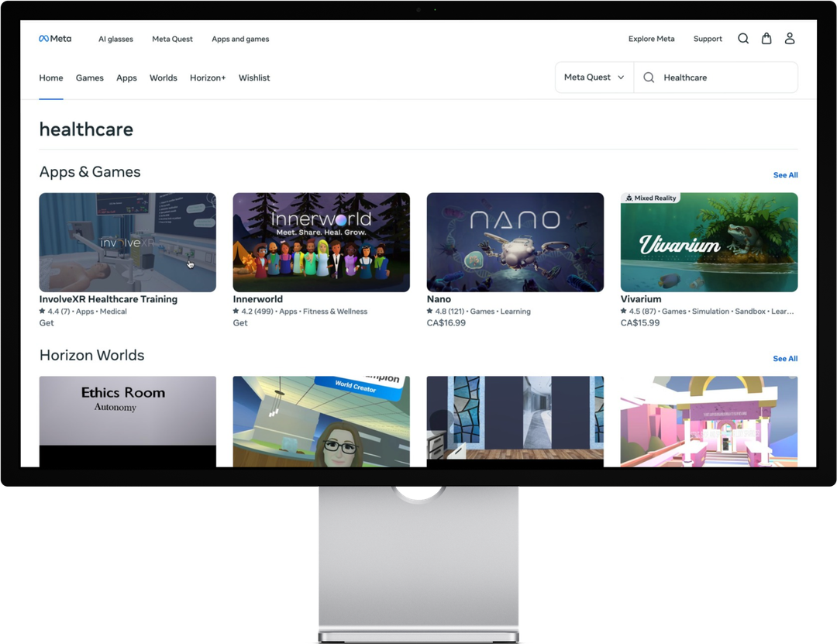Viewport: 837px width, 644px height.
Task: Open InvolveXR Healthcare Training thumbnail
Action: pos(128,243)
